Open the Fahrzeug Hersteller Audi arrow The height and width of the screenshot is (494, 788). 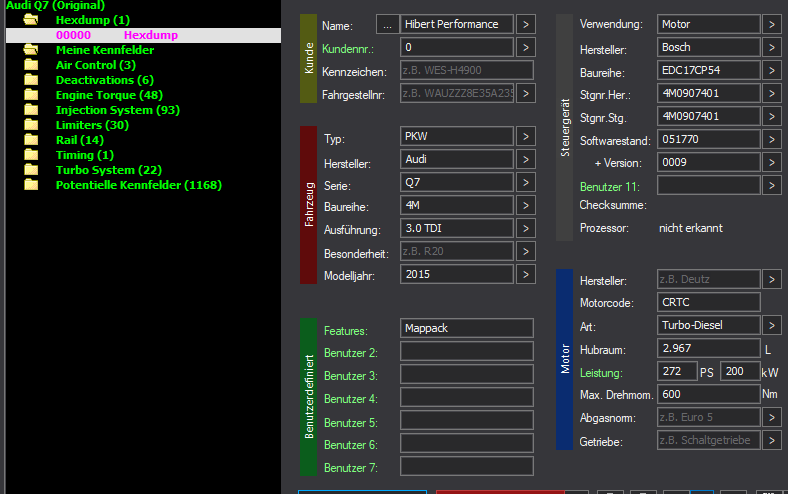pos(526,159)
